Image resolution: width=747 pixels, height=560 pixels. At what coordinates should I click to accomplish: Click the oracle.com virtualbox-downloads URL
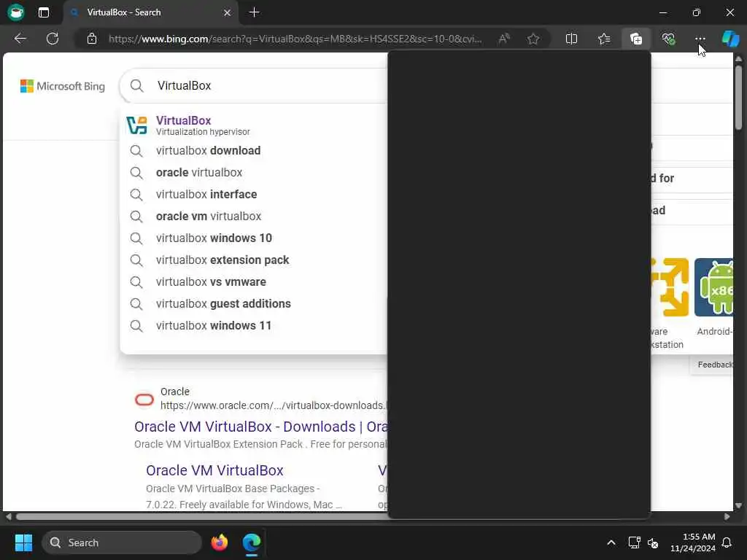coord(274,405)
